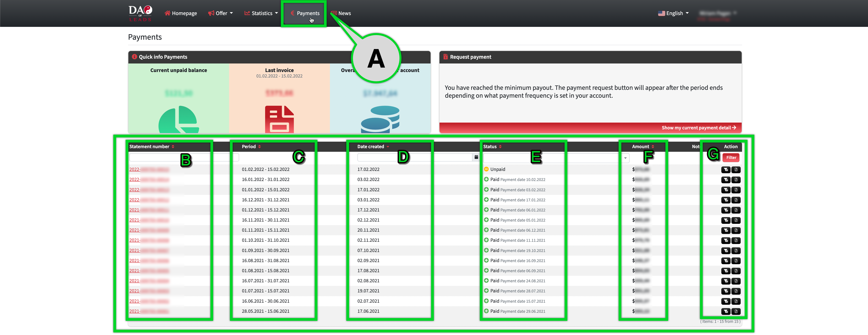
Task: Click funnel-dollar icon for period 01.08.2021 - 15.08.2021
Action: point(726,271)
